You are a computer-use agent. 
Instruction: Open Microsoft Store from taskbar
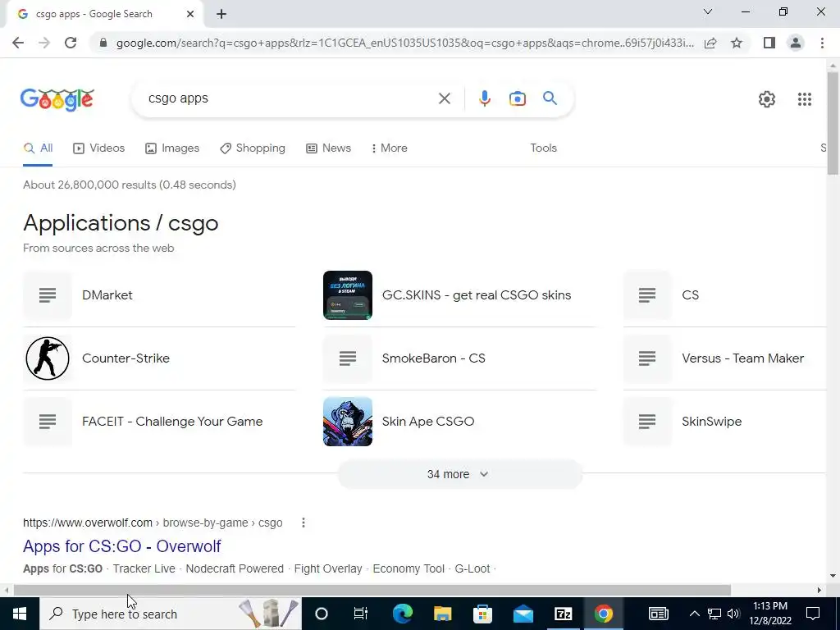pyautogui.click(x=482, y=614)
